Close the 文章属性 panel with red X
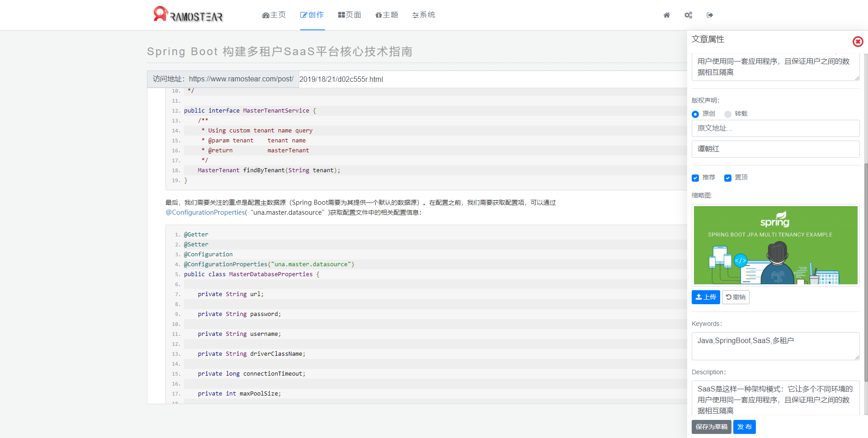 (858, 42)
